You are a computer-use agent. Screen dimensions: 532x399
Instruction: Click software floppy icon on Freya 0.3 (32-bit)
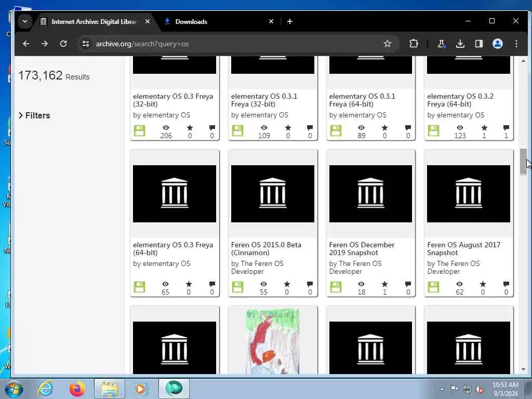tap(139, 130)
